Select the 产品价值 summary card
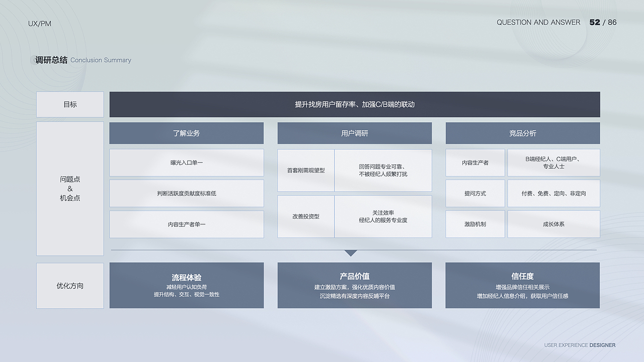The image size is (644, 362). pos(355,285)
